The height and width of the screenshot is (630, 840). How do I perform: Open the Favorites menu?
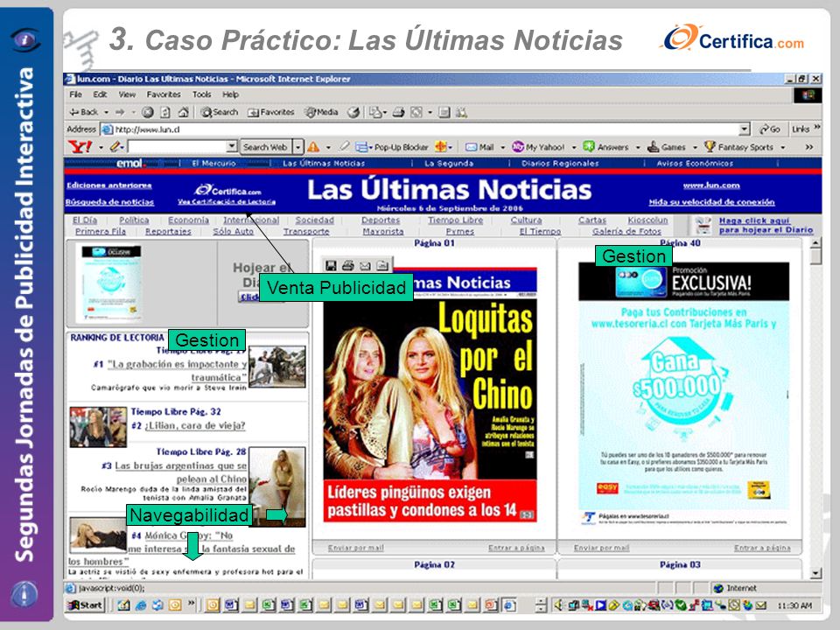pos(164,94)
